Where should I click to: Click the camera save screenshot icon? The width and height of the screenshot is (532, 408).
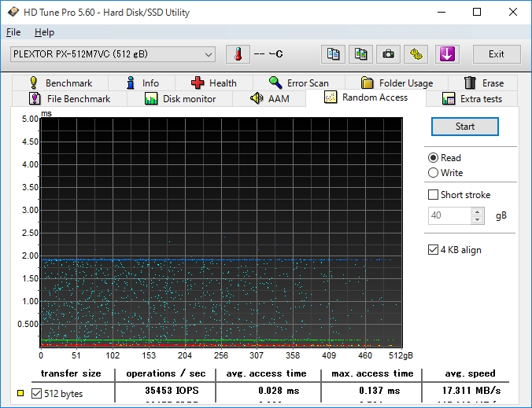(x=387, y=54)
